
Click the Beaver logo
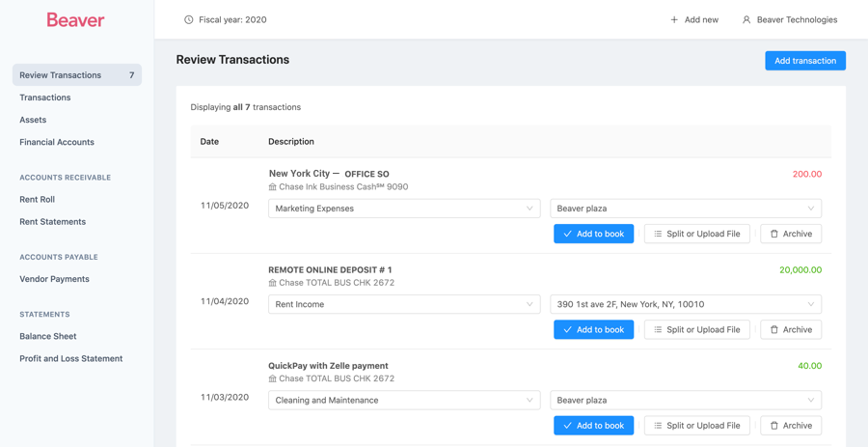(x=75, y=19)
